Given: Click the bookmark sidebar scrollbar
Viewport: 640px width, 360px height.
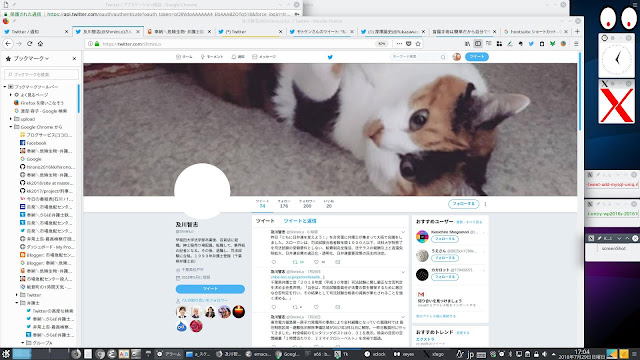Looking at the screenshot, I should tap(78, 99).
